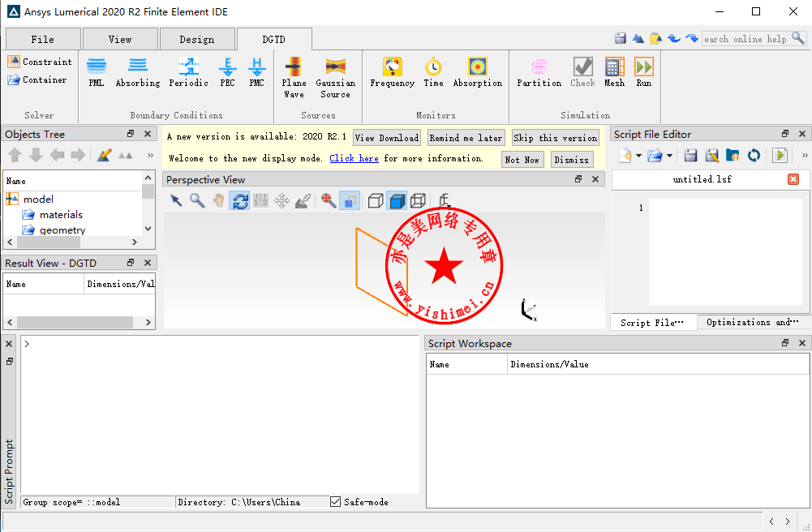The width and height of the screenshot is (812, 532).
Task: Click the Result View horizontal scrollbar right arrow
Action: [x=148, y=322]
